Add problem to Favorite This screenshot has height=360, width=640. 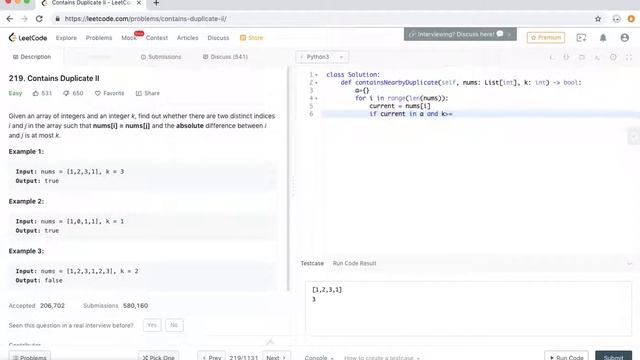tap(109, 93)
